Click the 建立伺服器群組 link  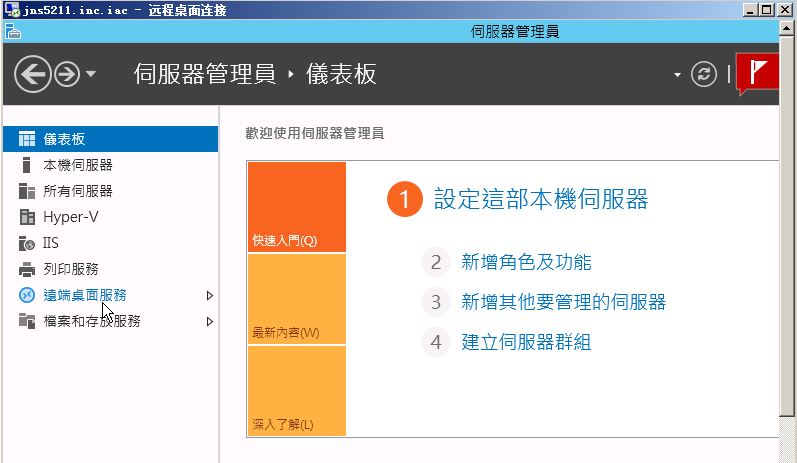point(526,342)
